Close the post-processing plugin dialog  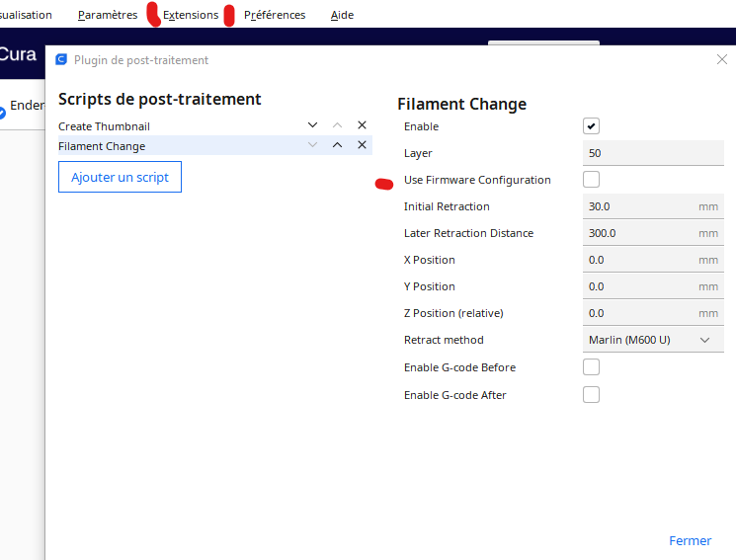pyautogui.click(x=721, y=60)
